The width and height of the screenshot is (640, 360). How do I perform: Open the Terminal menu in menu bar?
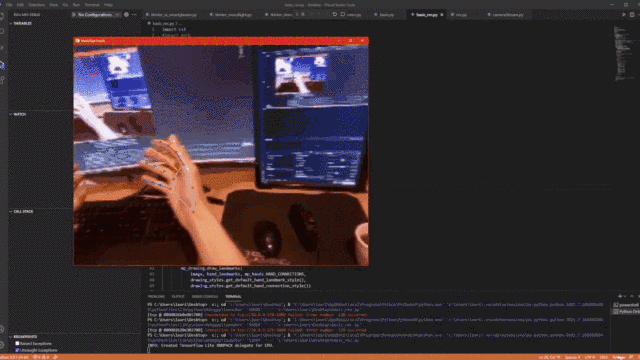pos(91,5)
